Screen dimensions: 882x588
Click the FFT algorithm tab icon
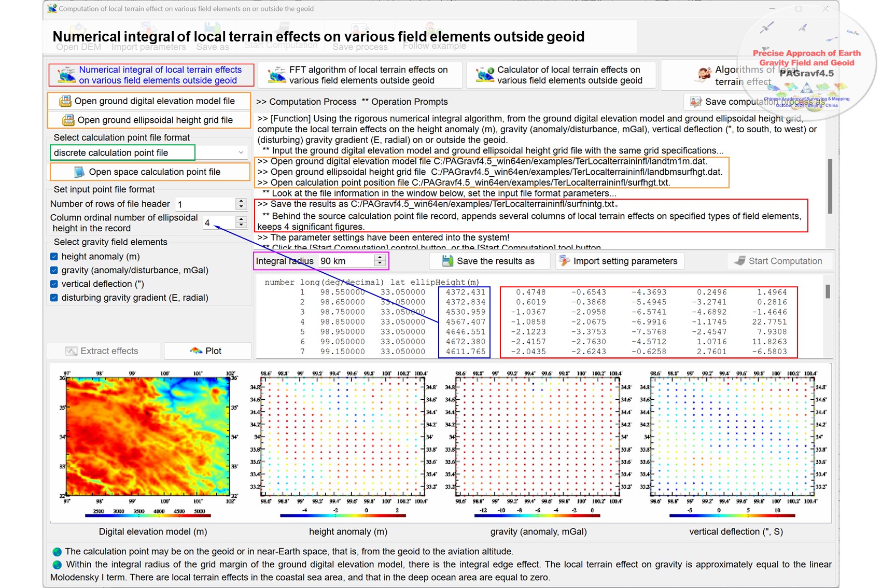click(x=277, y=75)
